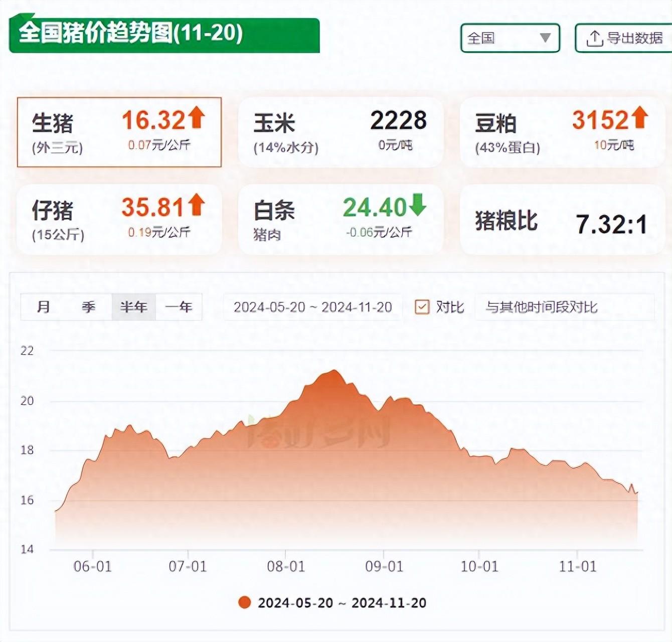This screenshot has height=642, width=672.
Task: Toggle the 2024-05-20 ~ 2024-11-20 legend series
Action: (332, 602)
